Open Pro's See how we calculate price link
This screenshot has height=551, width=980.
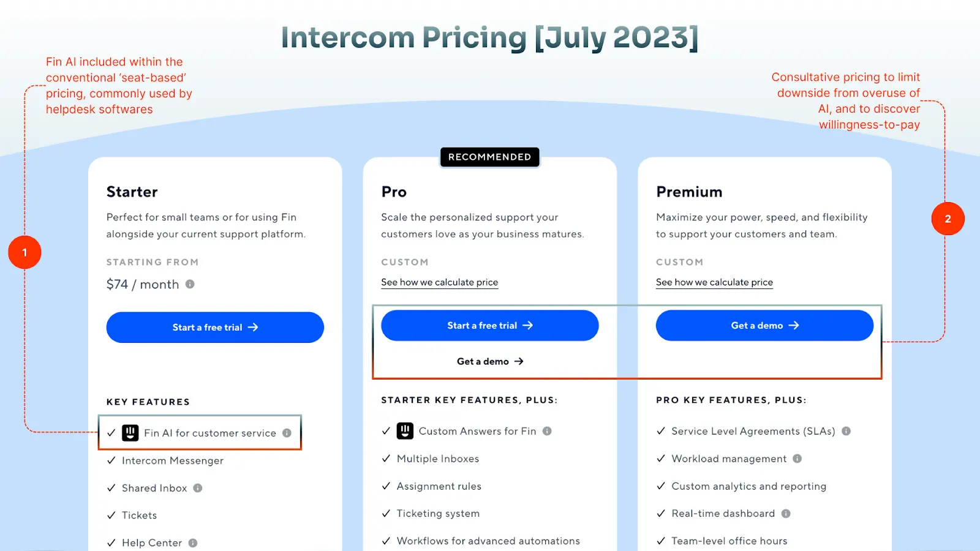click(439, 282)
